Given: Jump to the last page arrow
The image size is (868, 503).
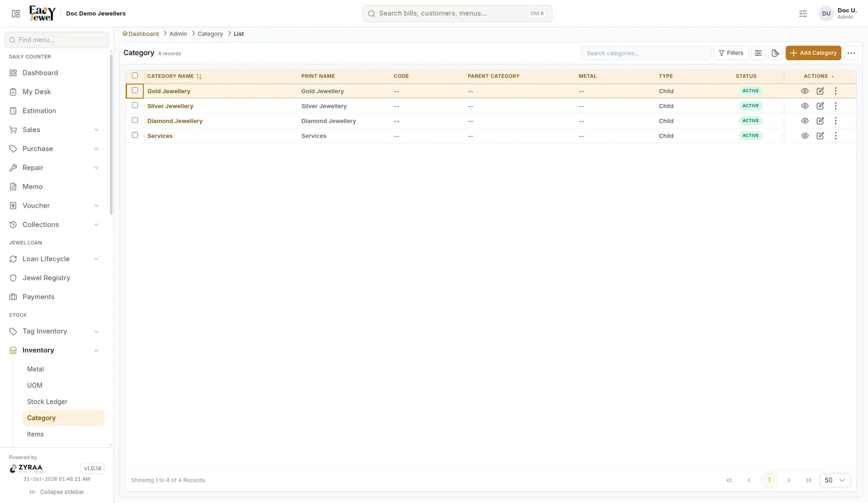Looking at the screenshot, I should tap(809, 480).
